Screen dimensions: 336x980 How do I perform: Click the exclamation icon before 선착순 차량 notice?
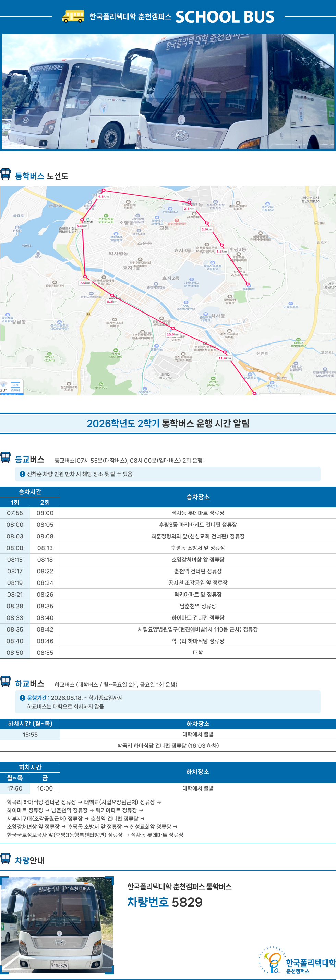click(x=22, y=474)
